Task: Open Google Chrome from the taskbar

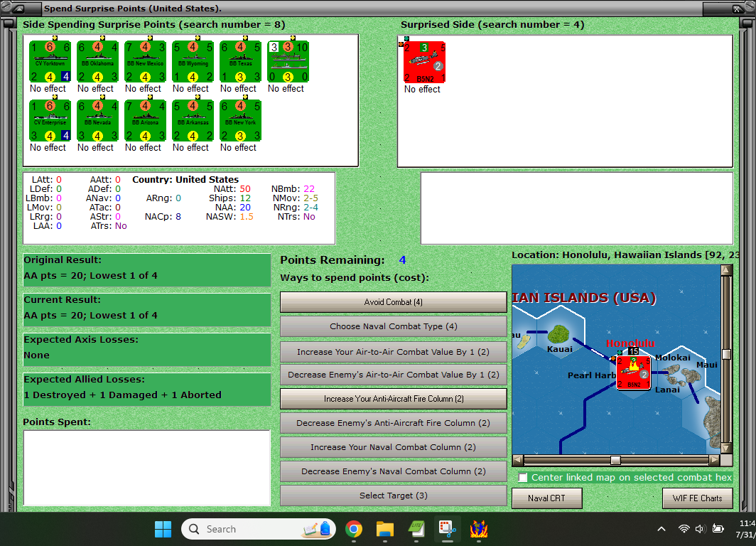Action: pos(354,529)
